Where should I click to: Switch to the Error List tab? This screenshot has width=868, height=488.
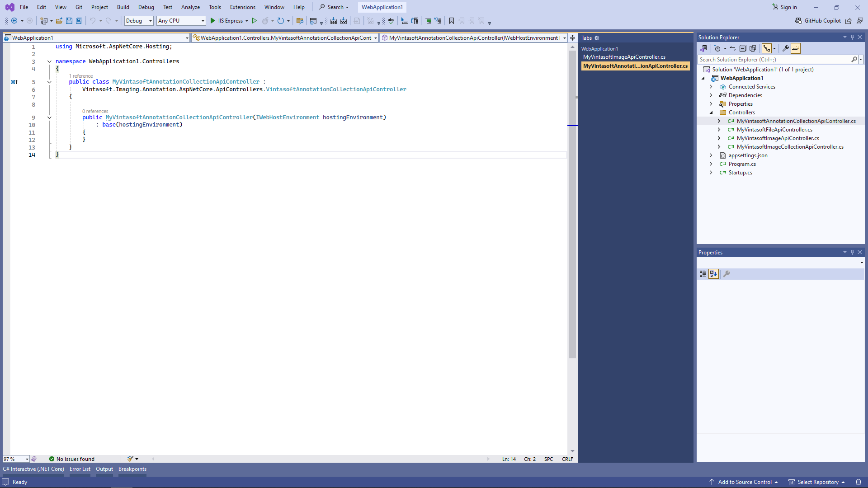pyautogui.click(x=80, y=469)
